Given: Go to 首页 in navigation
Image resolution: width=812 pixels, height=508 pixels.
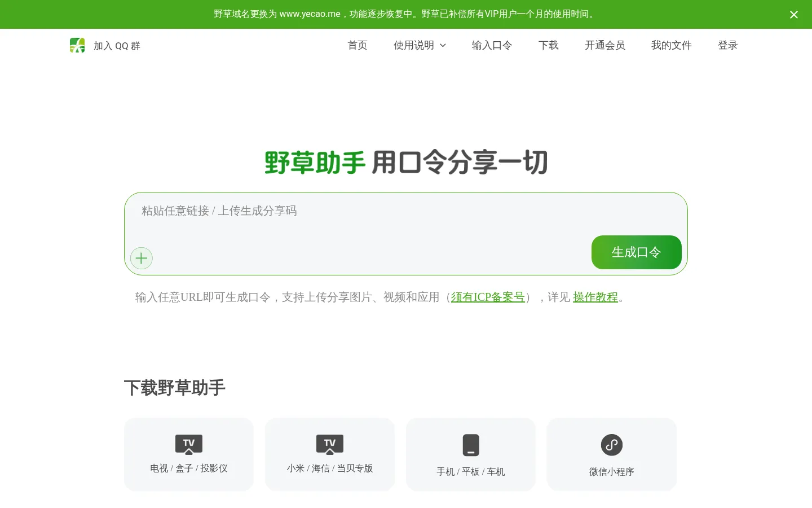Looking at the screenshot, I should pos(358,45).
